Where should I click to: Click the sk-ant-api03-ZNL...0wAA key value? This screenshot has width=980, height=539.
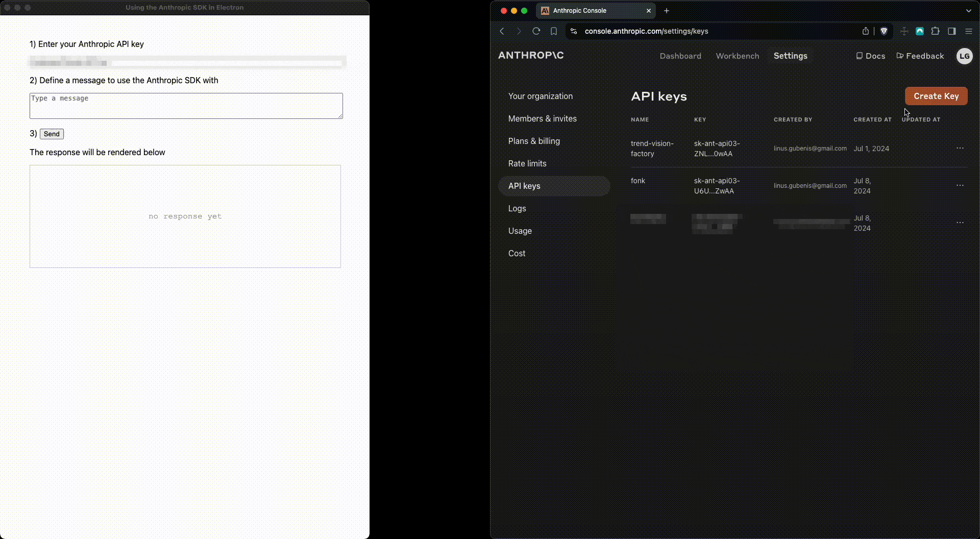coord(717,149)
